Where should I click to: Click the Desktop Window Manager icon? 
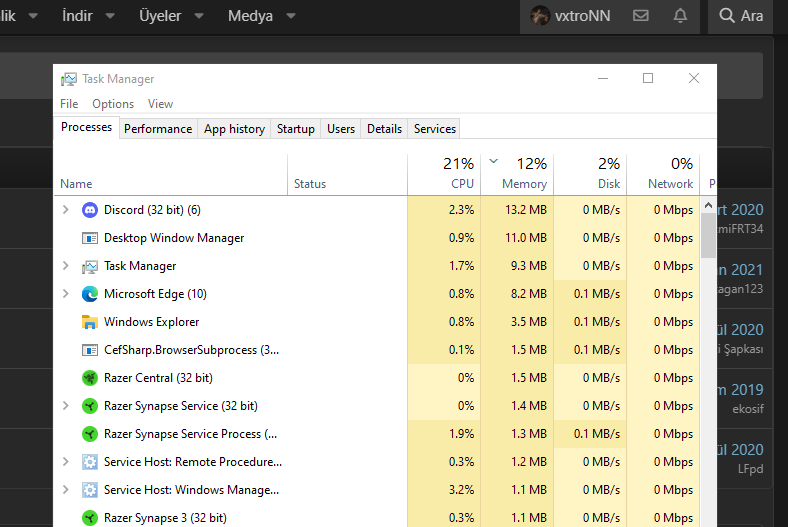point(89,238)
